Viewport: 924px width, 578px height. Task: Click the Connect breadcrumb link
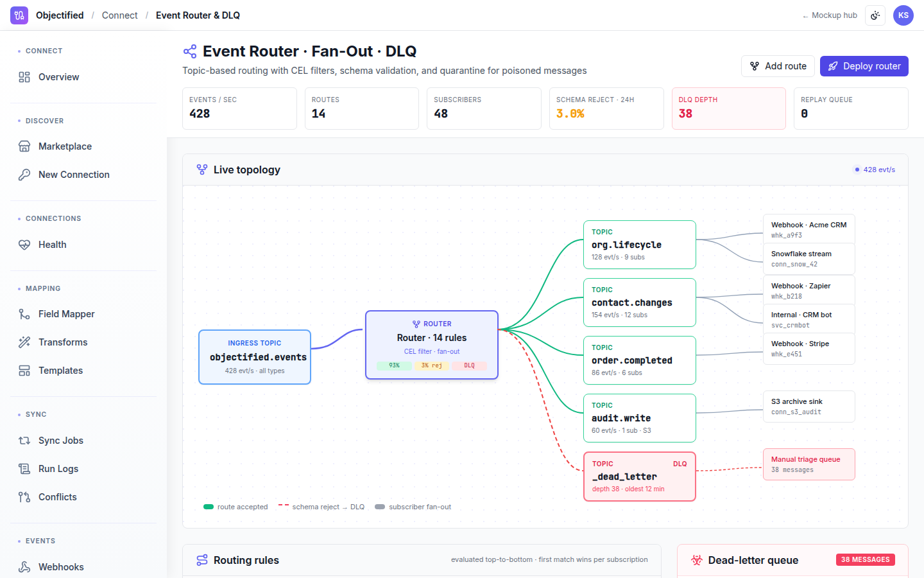[120, 15]
